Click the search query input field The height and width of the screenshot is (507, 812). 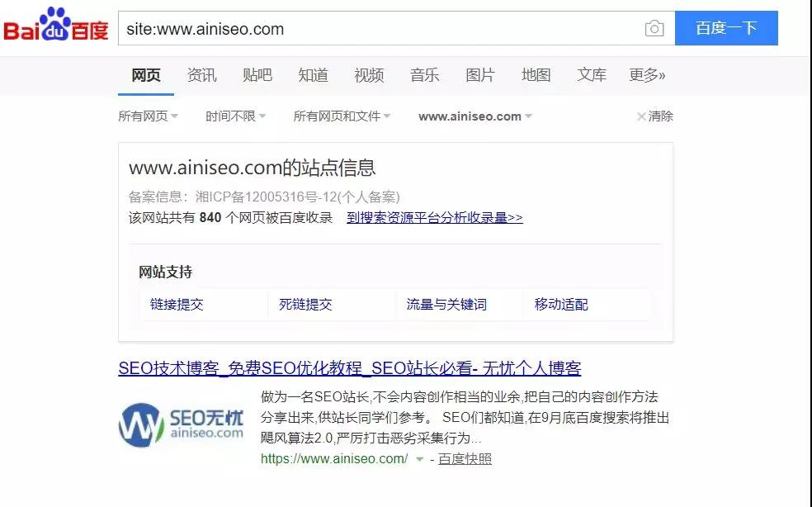[x=380, y=28]
